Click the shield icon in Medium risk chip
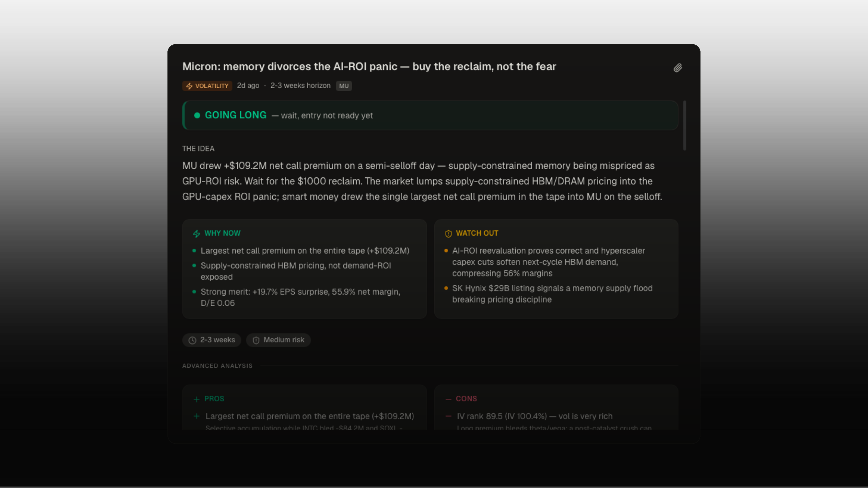Image resolution: width=868 pixels, height=488 pixels. [x=256, y=341]
